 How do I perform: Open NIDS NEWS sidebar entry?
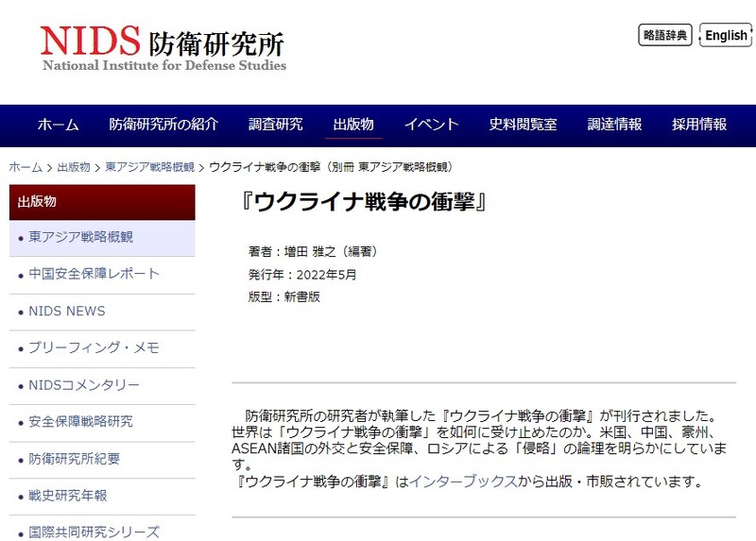pyautogui.click(x=67, y=311)
